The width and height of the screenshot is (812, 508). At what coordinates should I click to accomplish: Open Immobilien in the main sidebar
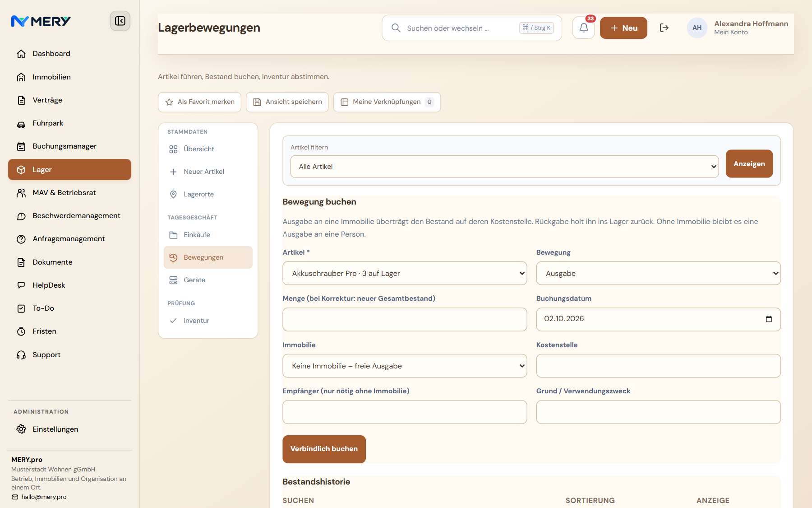coord(69,77)
